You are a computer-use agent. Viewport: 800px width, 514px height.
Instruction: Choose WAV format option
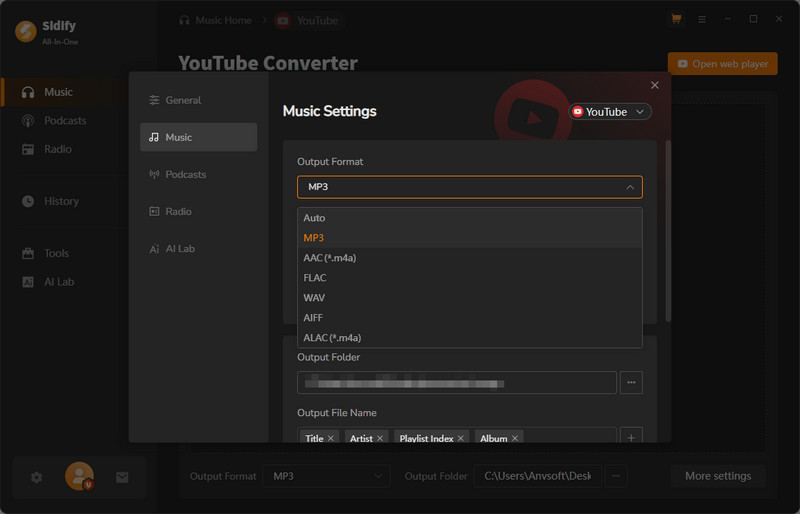(x=469, y=298)
